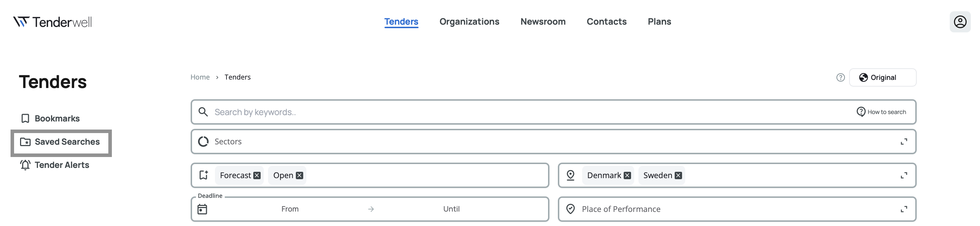Click the Sectors circle icon
The image size is (980, 226).
203,142
